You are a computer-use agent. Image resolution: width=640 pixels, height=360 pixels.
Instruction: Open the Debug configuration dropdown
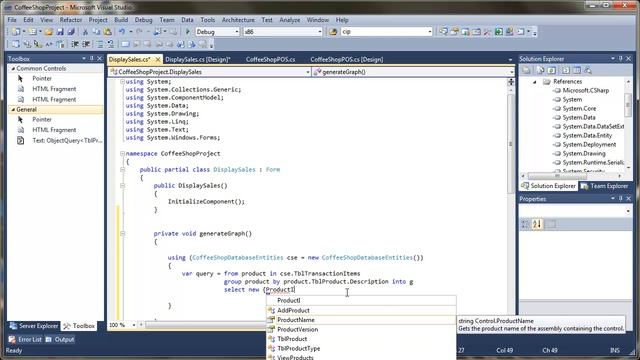237,32
